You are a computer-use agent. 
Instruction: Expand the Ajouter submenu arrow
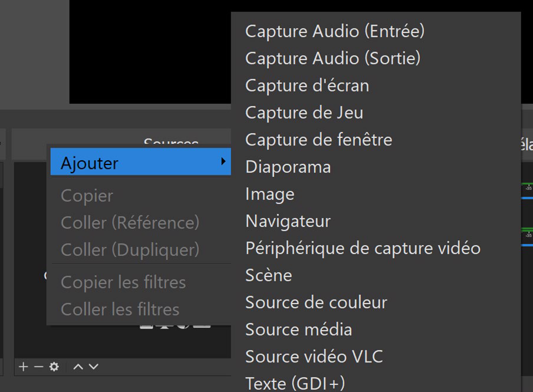(223, 161)
